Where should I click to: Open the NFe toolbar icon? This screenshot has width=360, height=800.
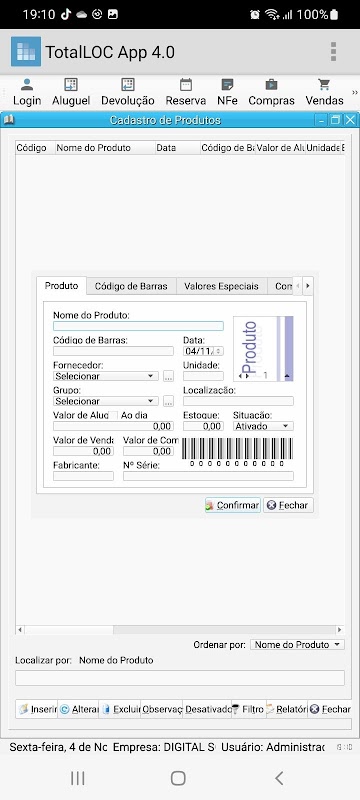227,85
